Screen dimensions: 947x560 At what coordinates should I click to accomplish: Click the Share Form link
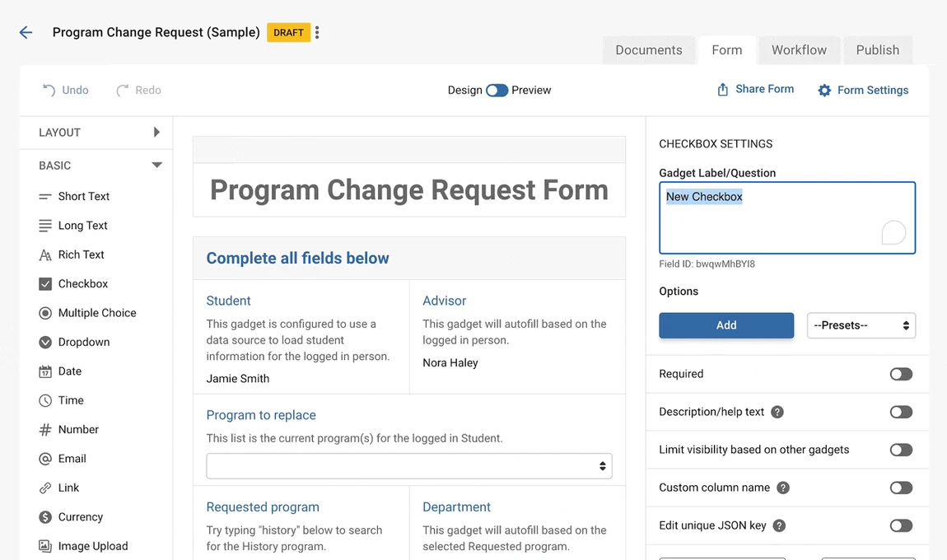(x=765, y=89)
